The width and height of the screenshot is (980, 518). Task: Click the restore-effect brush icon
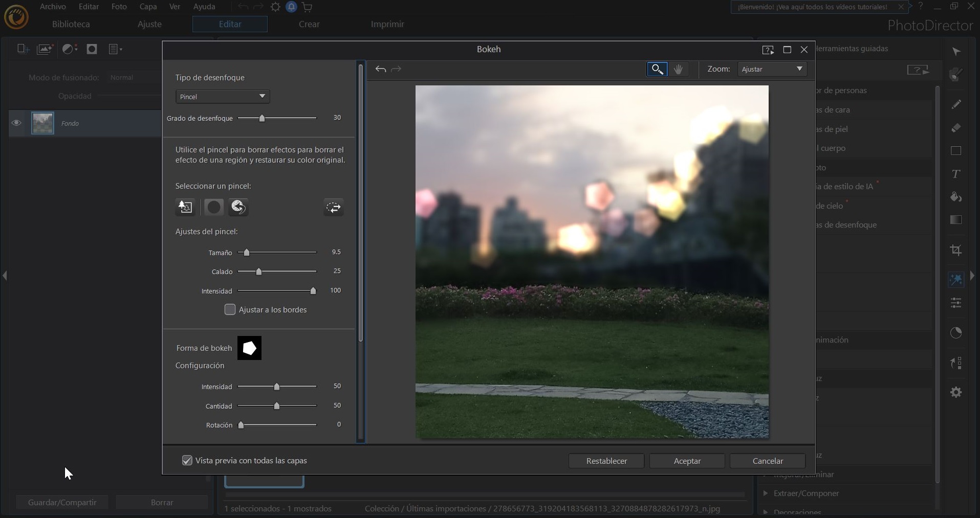(x=238, y=208)
